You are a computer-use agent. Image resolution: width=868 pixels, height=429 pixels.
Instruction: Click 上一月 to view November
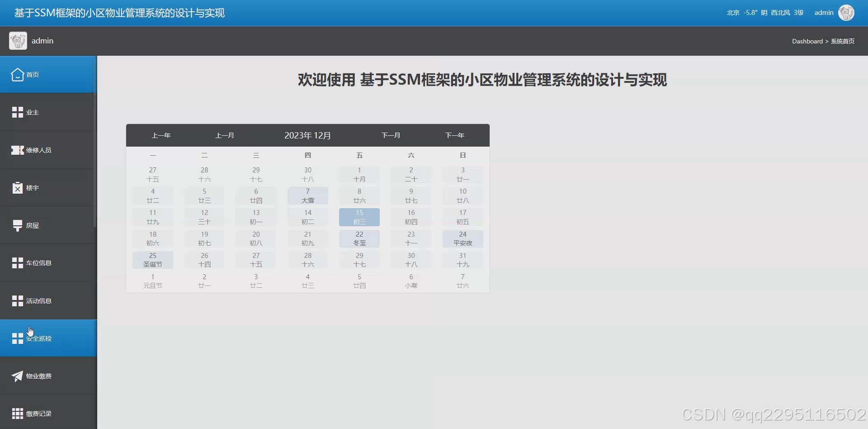pyautogui.click(x=225, y=135)
